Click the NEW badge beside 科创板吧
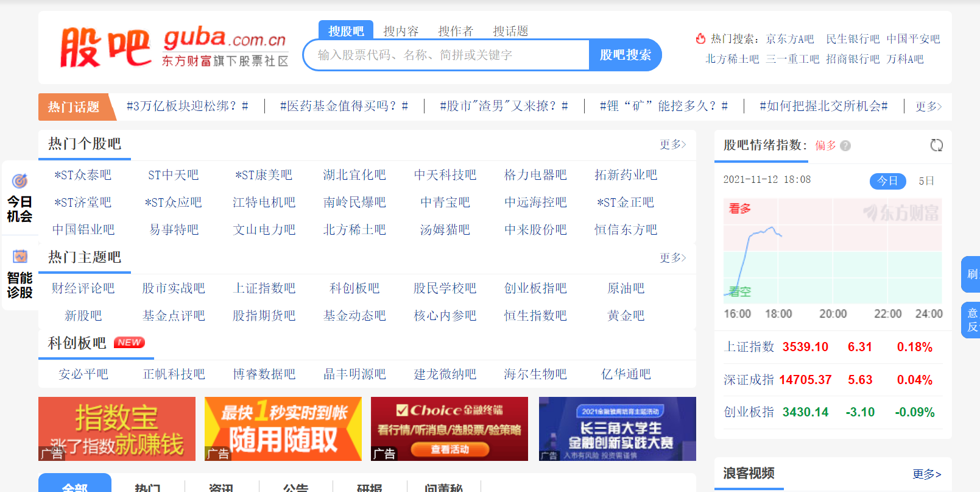The width and height of the screenshot is (980, 492). tap(129, 343)
